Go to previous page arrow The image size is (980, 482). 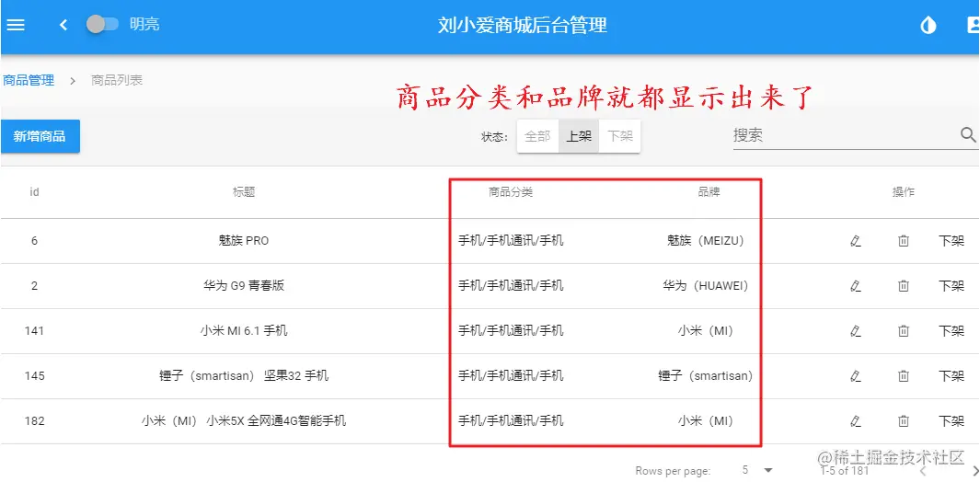923,470
